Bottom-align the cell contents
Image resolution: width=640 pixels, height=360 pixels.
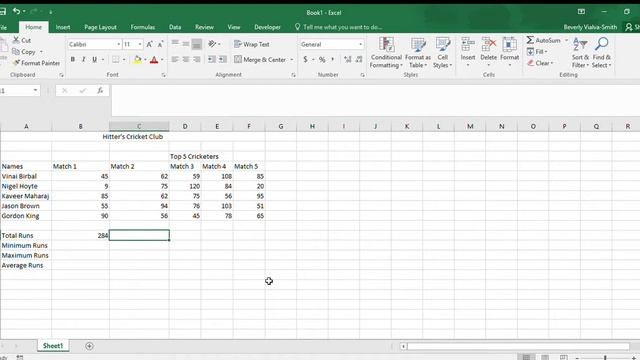[x=196, y=44]
